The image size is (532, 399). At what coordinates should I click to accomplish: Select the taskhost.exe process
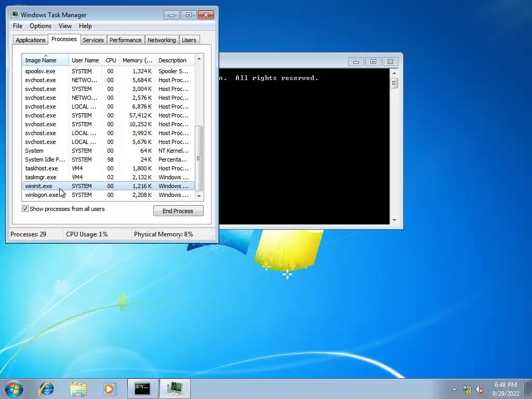tap(108, 168)
